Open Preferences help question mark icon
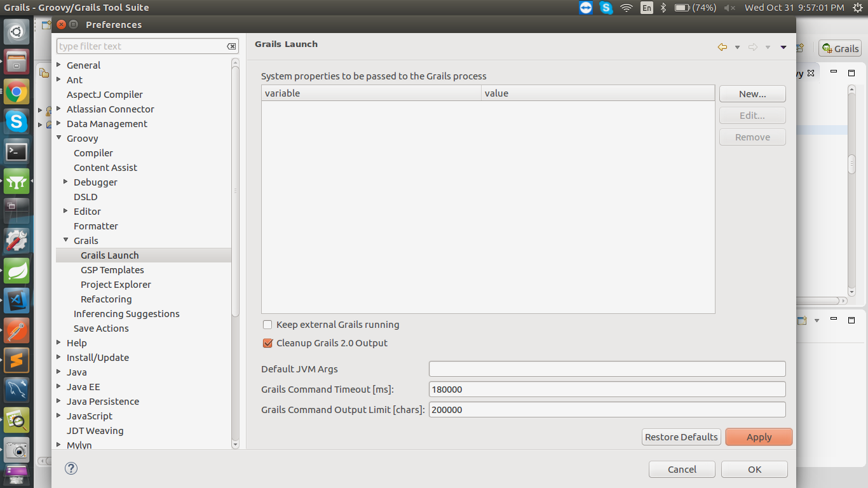 [x=71, y=469]
